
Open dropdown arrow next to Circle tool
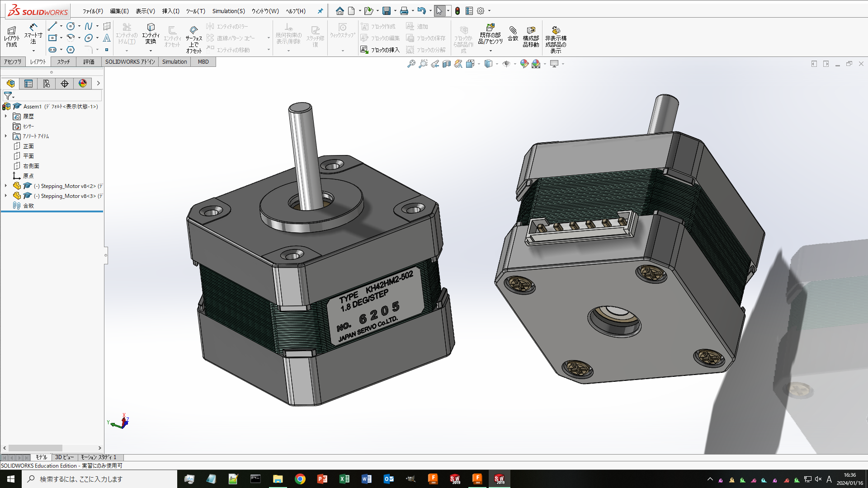pos(79,26)
